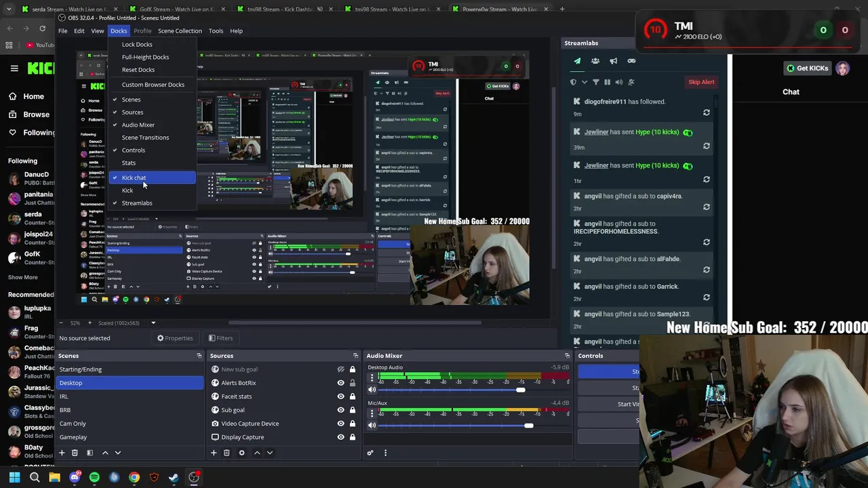Select the Cam Only scene
This screenshot has width=868, height=488.
[130, 424]
